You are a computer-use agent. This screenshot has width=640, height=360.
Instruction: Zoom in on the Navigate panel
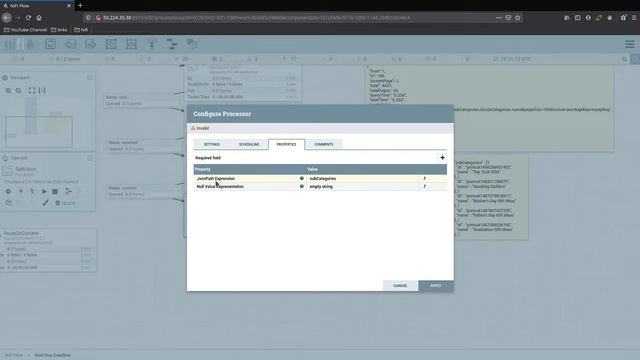(8, 91)
